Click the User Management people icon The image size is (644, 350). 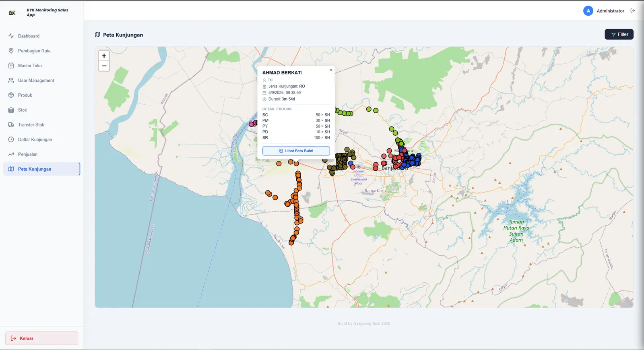coord(11,81)
